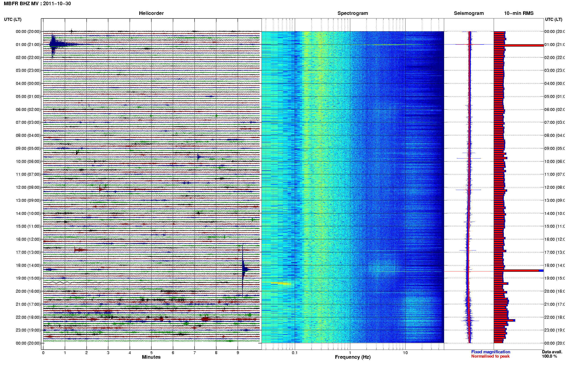The width and height of the screenshot is (588, 368).
Task: Click the left time label '01:00 (21:00)'
Action: tap(28, 44)
